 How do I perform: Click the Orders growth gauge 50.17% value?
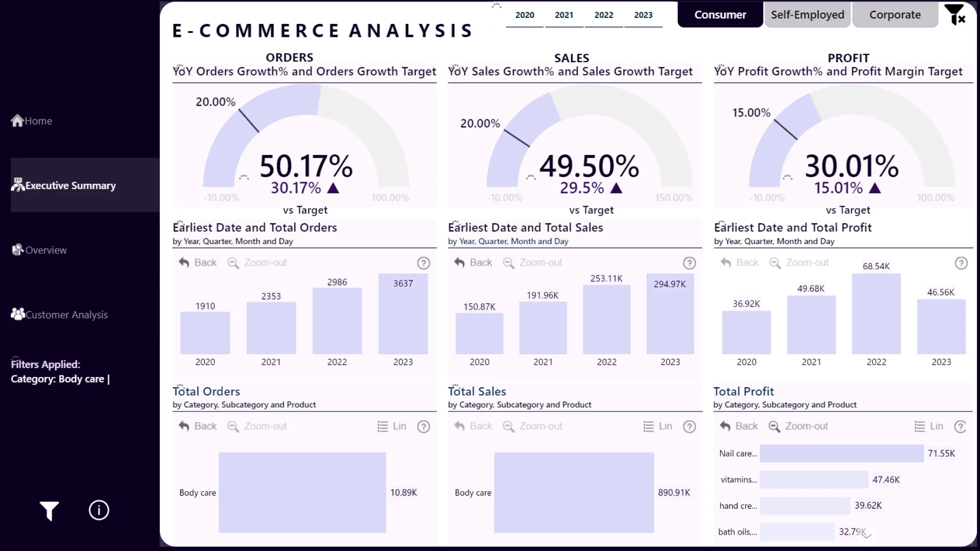pos(306,166)
